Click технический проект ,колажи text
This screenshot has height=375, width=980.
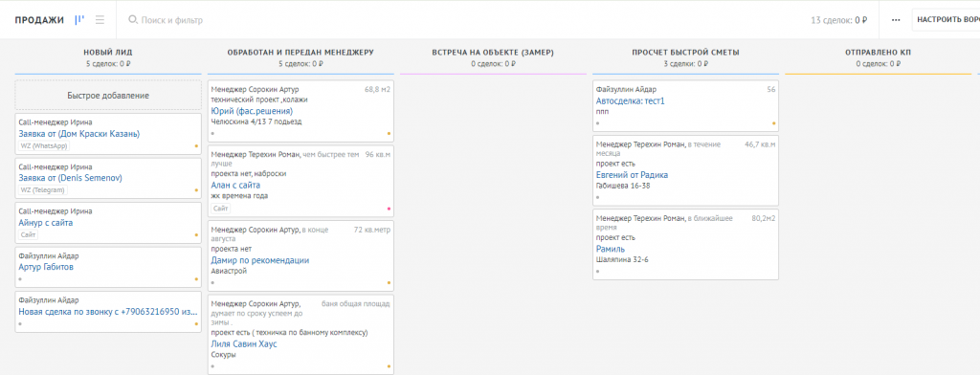coord(259,99)
